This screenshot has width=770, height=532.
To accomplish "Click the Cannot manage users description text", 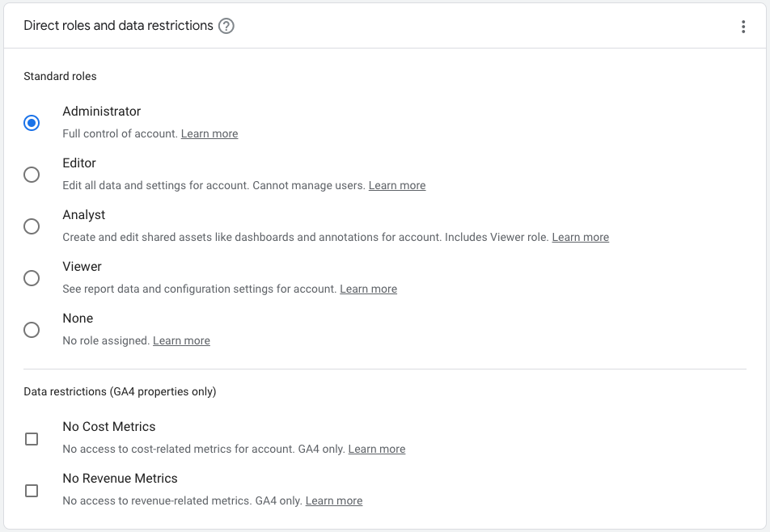I will click(309, 185).
